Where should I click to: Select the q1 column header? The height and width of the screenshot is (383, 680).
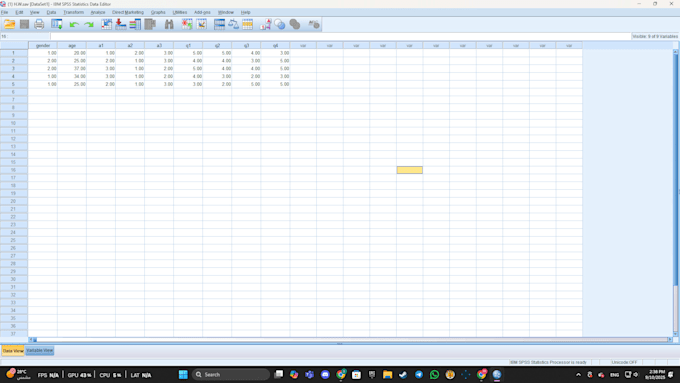(188, 46)
